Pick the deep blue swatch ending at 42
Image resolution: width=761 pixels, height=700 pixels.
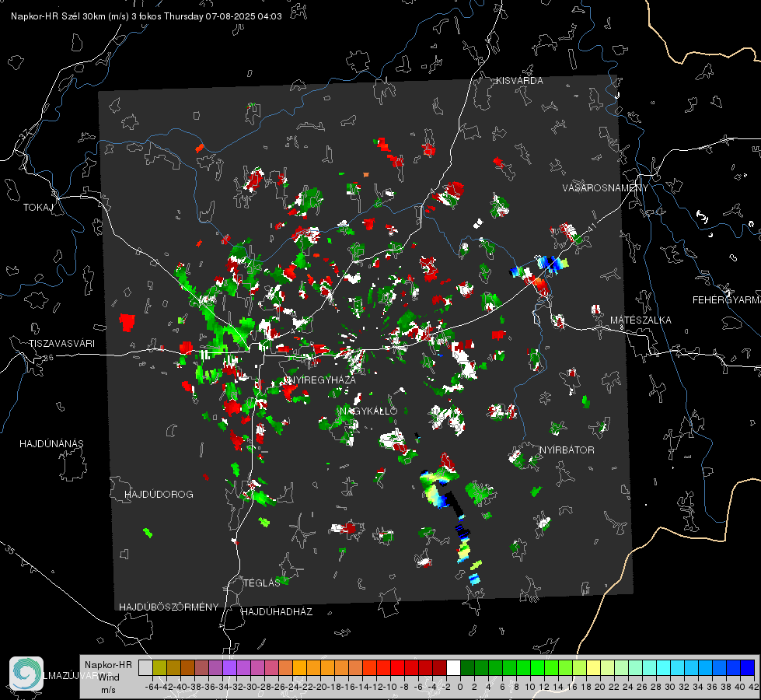point(748,667)
